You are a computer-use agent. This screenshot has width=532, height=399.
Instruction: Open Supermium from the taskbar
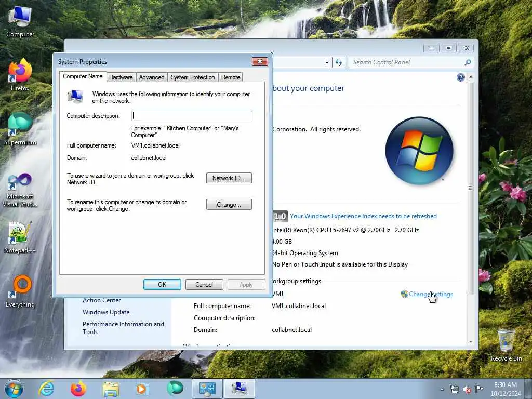pos(175,389)
